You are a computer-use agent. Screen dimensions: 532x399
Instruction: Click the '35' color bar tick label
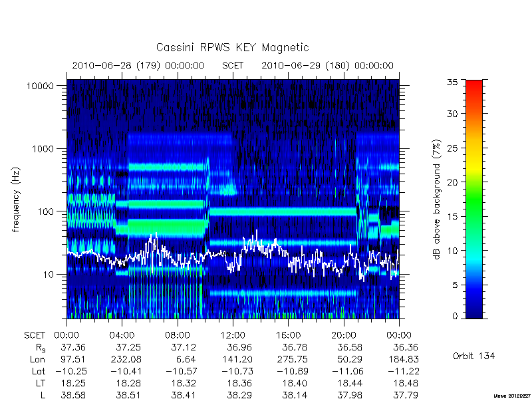pyautogui.click(x=452, y=82)
